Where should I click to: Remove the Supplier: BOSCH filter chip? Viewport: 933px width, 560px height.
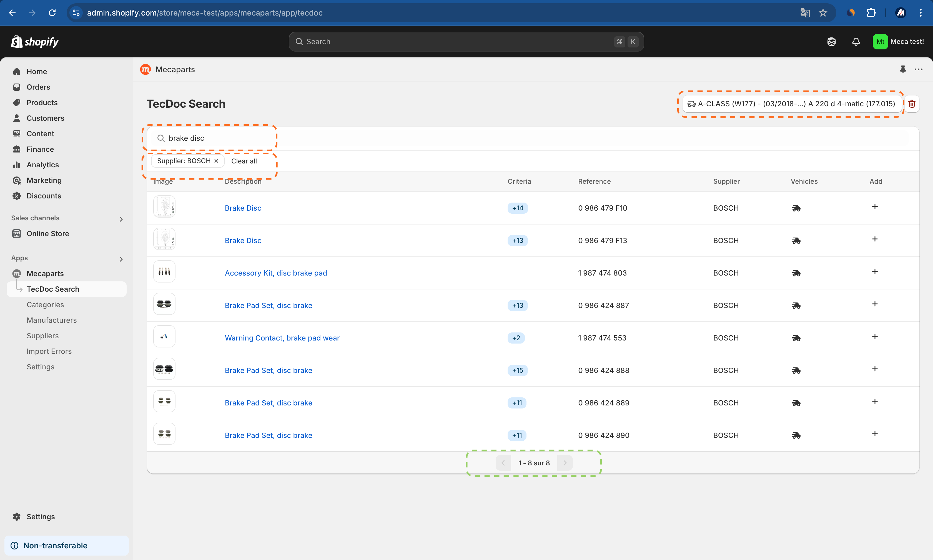(x=216, y=161)
